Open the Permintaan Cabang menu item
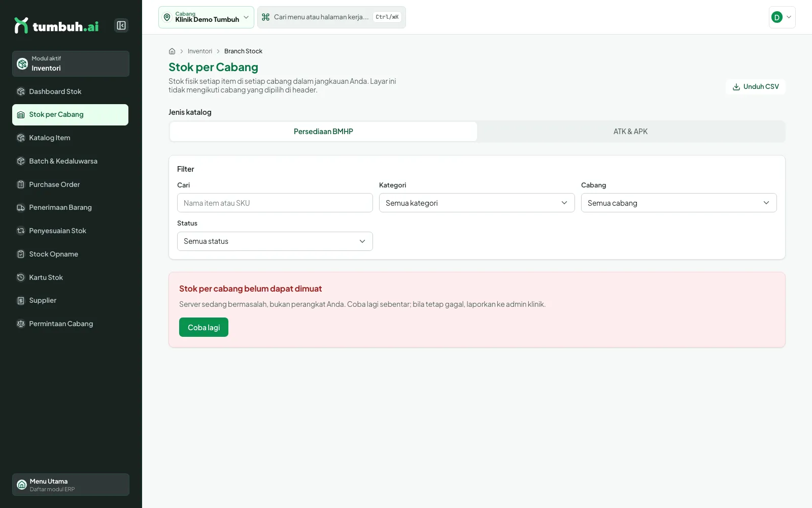 [70, 324]
